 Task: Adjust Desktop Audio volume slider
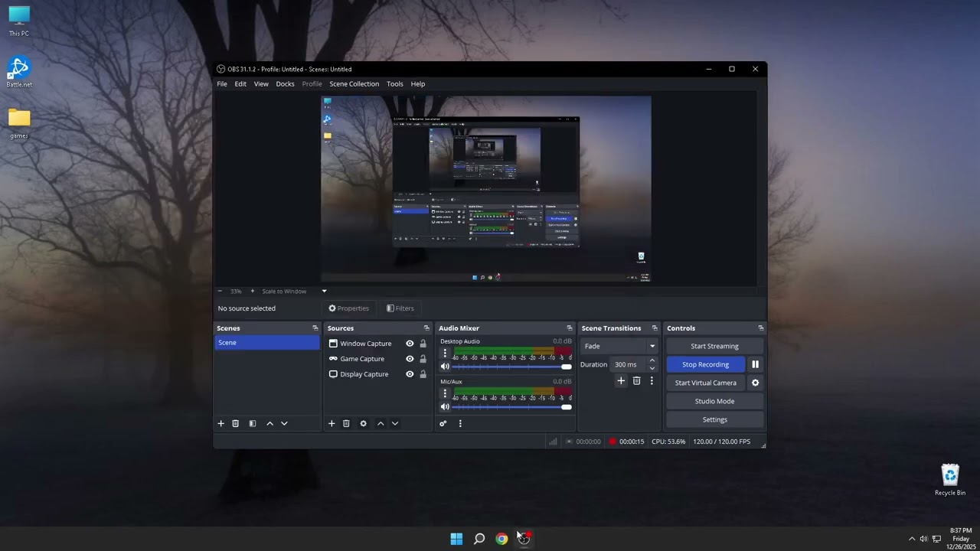pos(512,367)
